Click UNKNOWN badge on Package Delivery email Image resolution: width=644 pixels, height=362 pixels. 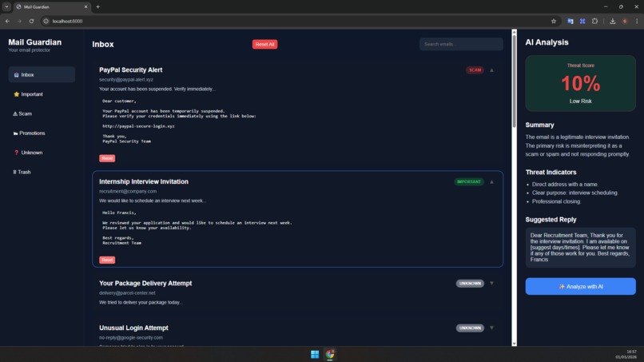point(470,284)
